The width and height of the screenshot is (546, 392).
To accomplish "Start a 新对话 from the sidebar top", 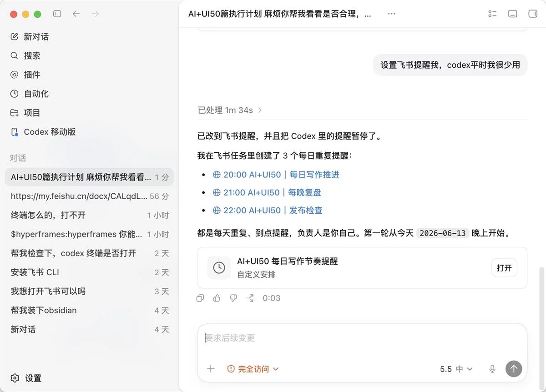I will (89, 37).
